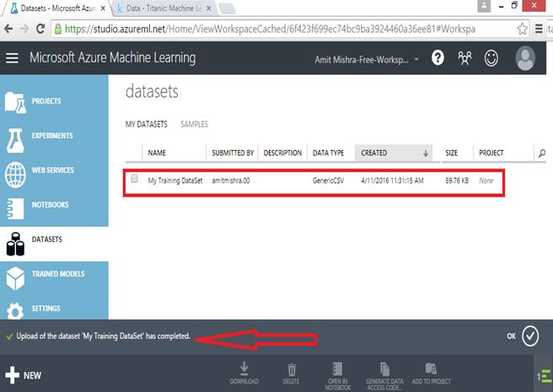Open Chrome menu icon
553x392 pixels.
click(539, 29)
